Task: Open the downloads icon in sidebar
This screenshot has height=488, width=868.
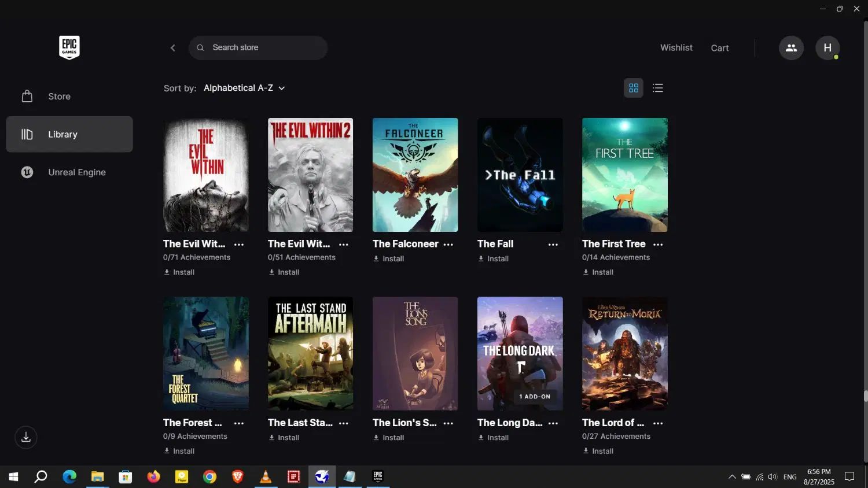Action: pyautogui.click(x=26, y=437)
